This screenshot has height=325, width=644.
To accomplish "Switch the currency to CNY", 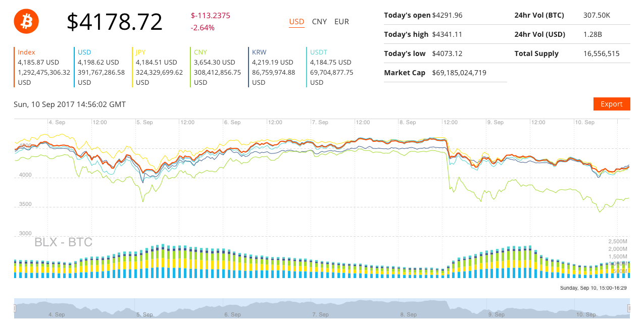I will 319,22.
